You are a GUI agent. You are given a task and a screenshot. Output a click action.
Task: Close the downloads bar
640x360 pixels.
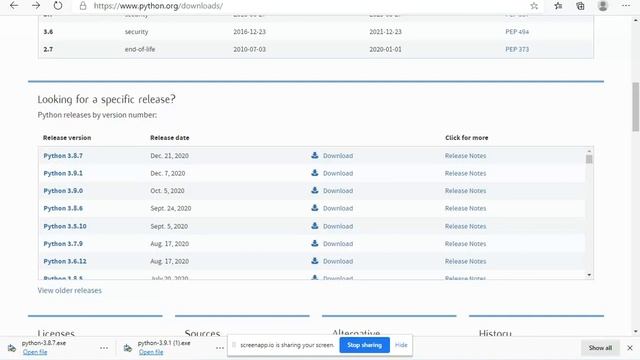(630, 348)
